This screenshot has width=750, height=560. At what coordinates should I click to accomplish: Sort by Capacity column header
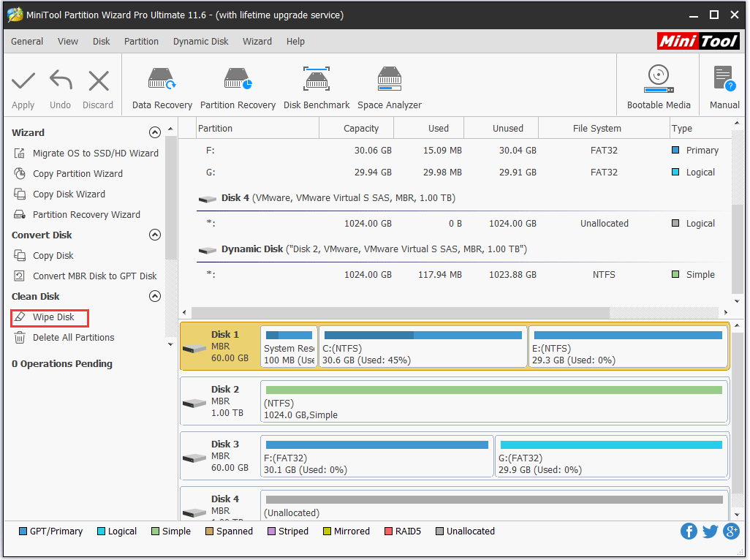point(356,128)
